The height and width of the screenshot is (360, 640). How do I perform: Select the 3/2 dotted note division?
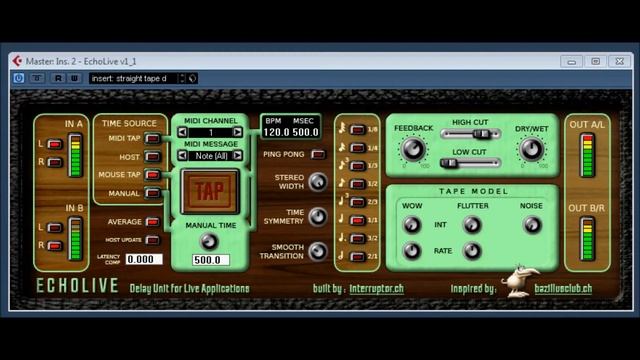[358, 238]
